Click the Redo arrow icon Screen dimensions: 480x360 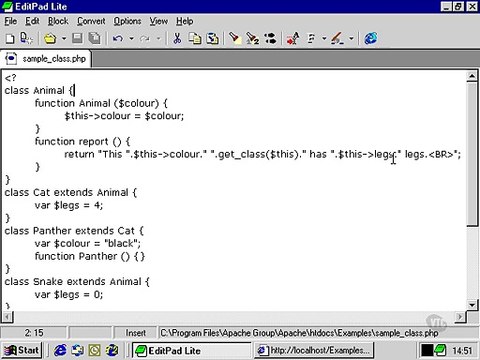145,39
